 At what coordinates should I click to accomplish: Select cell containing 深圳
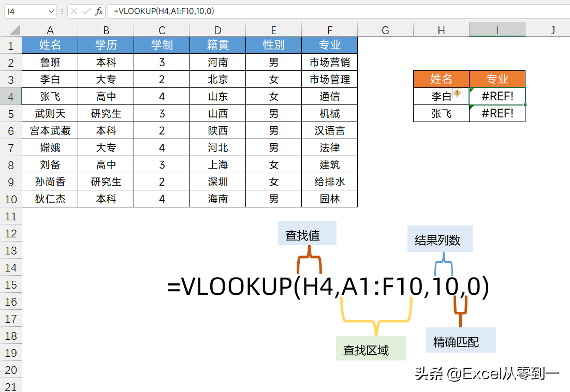click(218, 182)
